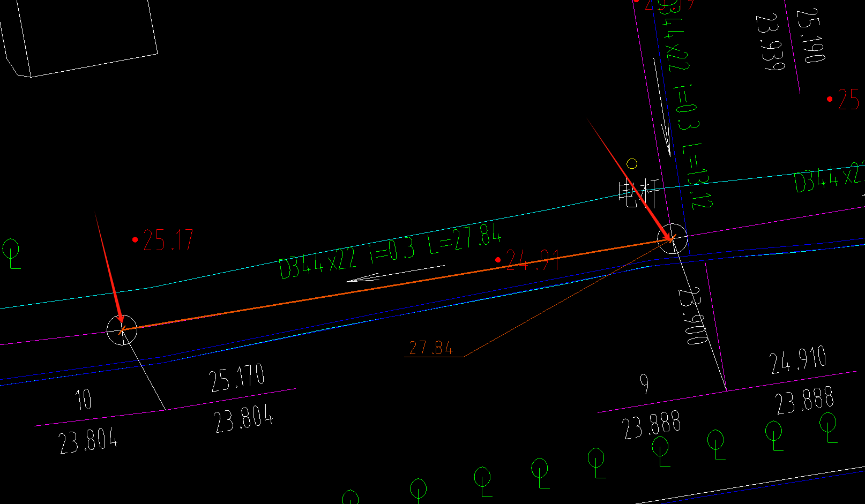Select the 24.910 ground elevation text
The image size is (865, 504).
point(799,360)
